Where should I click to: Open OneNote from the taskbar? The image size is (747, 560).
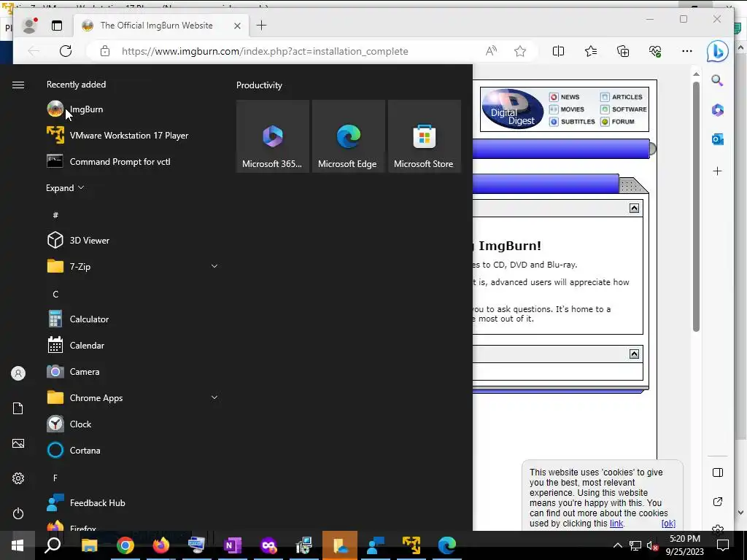coord(233,545)
